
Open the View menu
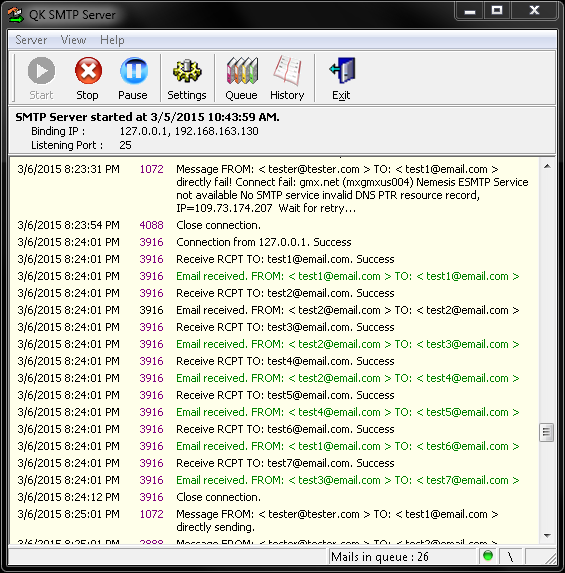73,39
